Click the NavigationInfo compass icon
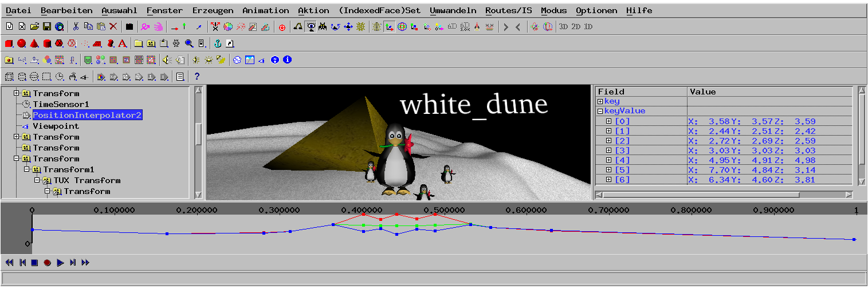Image resolution: width=868 pixels, height=289 pixels. click(274, 60)
